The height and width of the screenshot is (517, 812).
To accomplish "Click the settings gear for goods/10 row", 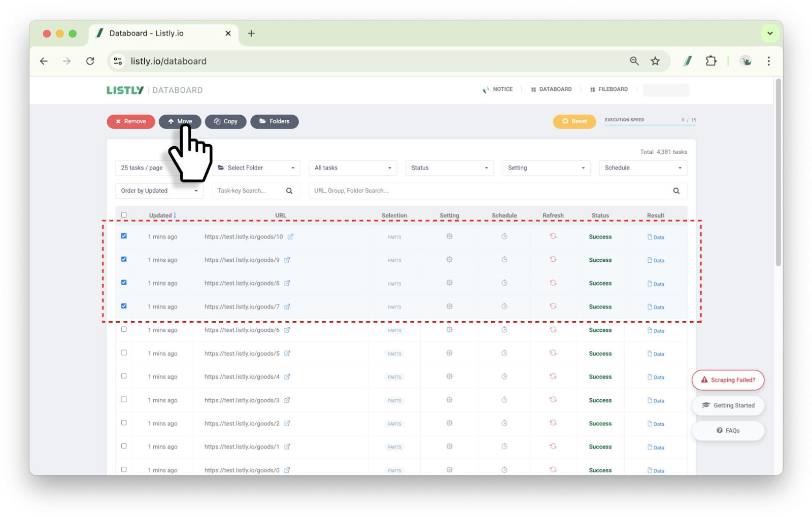I will coord(449,236).
